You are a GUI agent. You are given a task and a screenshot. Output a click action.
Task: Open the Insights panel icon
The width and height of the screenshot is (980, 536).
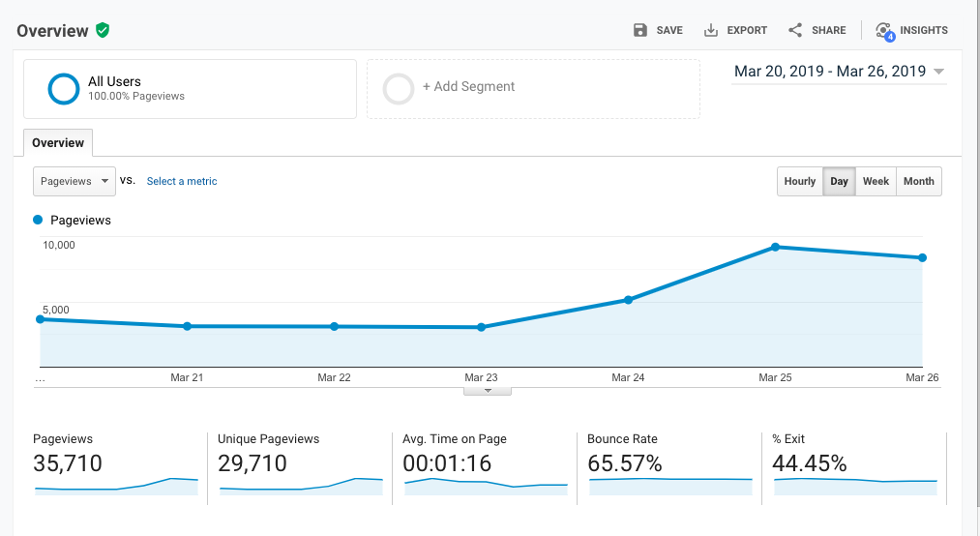click(884, 31)
